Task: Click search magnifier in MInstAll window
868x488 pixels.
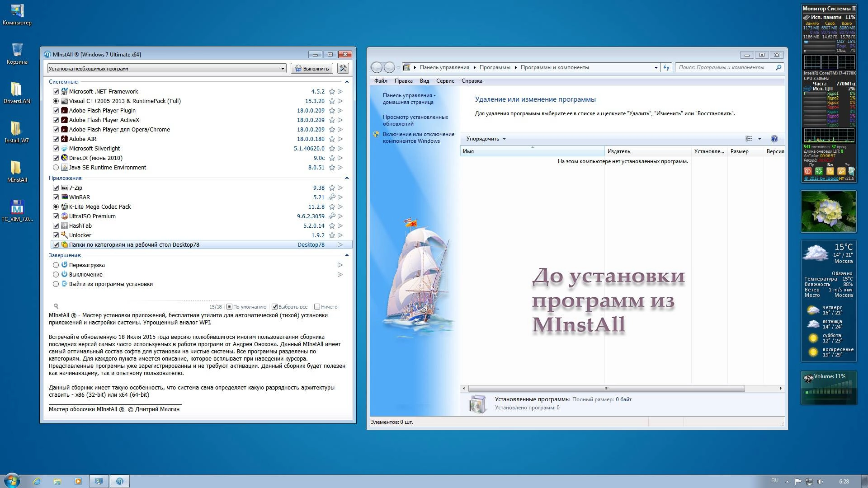Action: (x=56, y=306)
